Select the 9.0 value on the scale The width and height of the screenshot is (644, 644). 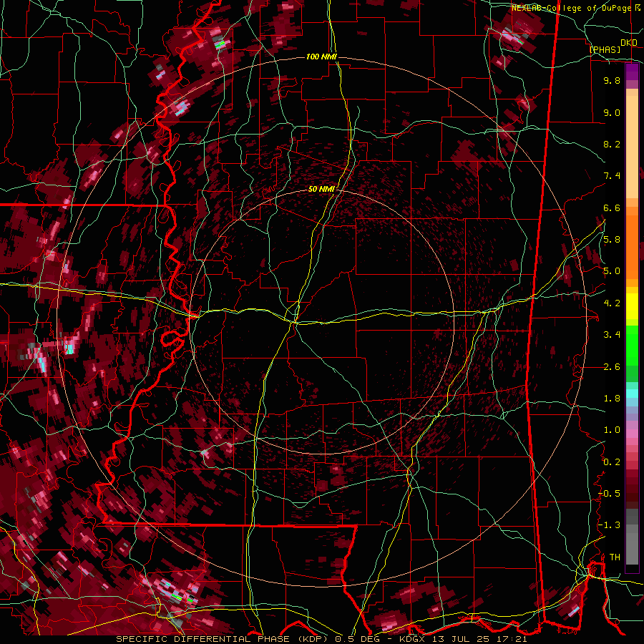coord(612,113)
